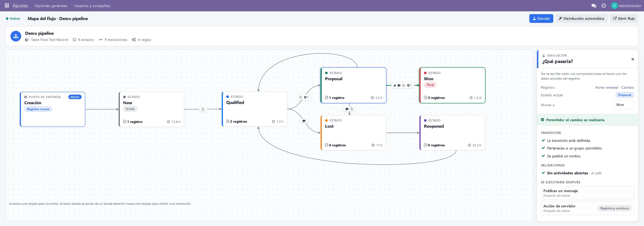Screen dimensions: 644x226
Task: Click the gear badge on Qualified to Proposal transition
Action: [306, 97]
